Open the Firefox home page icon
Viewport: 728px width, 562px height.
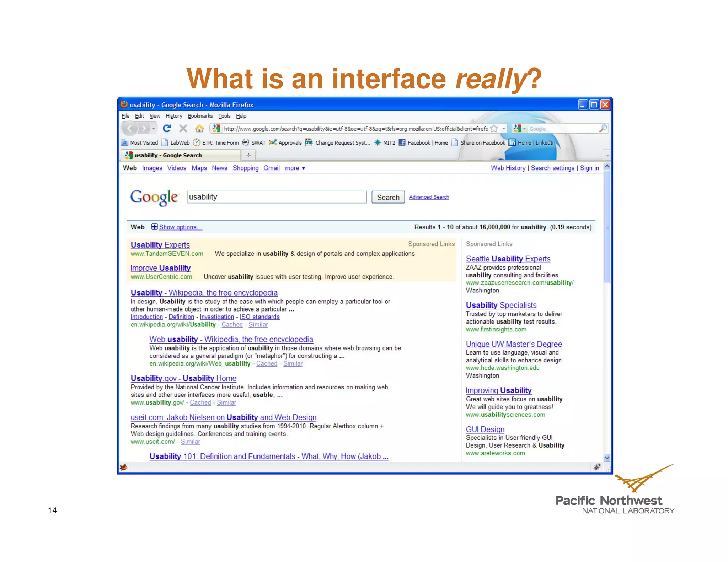pyautogui.click(x=199, y=128)
